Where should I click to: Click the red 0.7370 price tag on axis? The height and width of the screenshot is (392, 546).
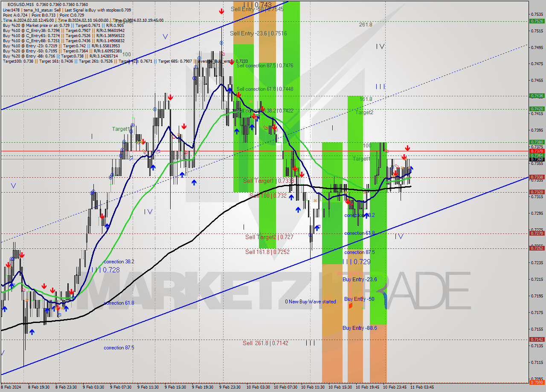537,151
